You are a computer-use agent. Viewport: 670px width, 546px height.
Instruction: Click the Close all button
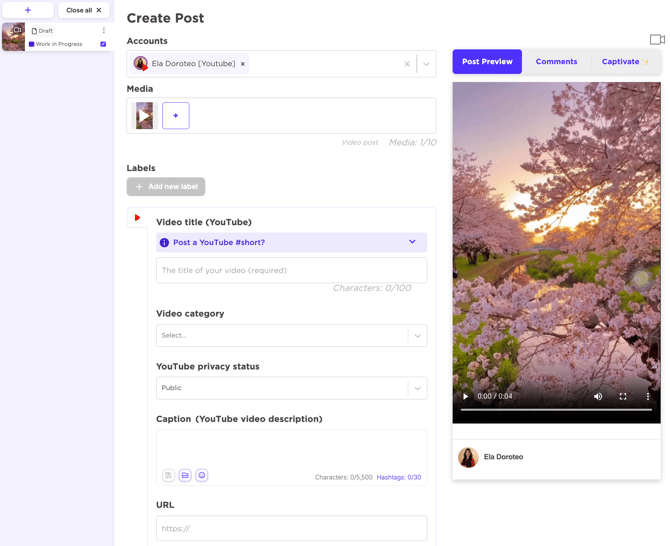tap(84, 10)
